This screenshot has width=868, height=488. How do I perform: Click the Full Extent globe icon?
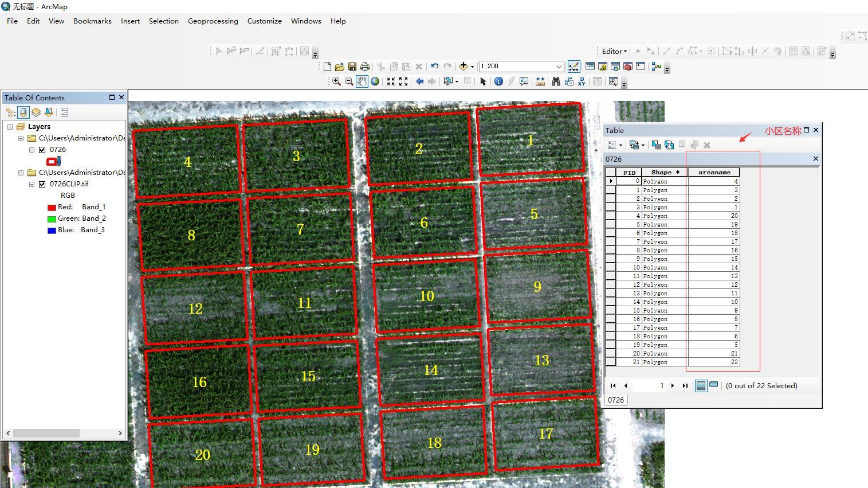[x=375, y=81]
